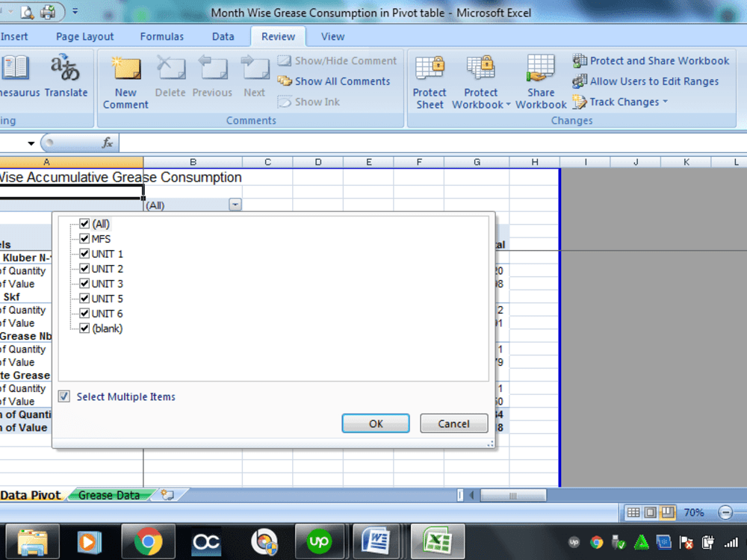Viewport: 747px width, 560px height.
Task: Switch to Page Break Preview in status bar
Action: (667, 512)
